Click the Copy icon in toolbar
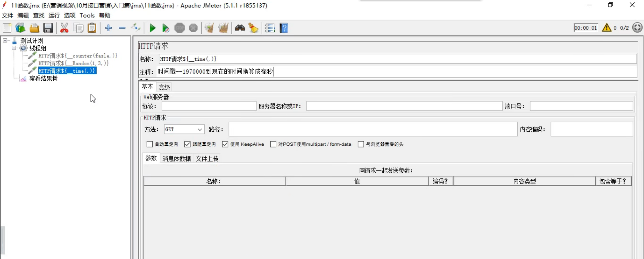Screen dimensions: 644x259 [x=78, y=28]
